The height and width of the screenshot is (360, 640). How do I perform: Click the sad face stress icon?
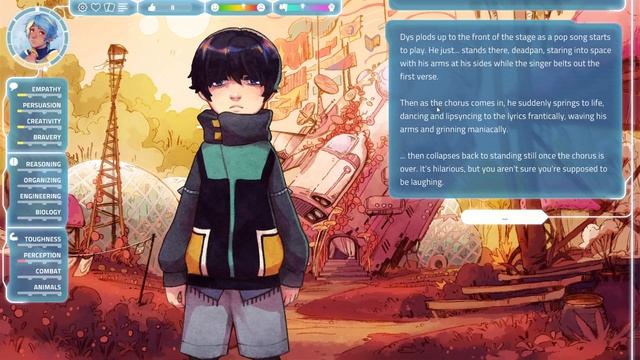pyautogui.click(x=261, y=7)
